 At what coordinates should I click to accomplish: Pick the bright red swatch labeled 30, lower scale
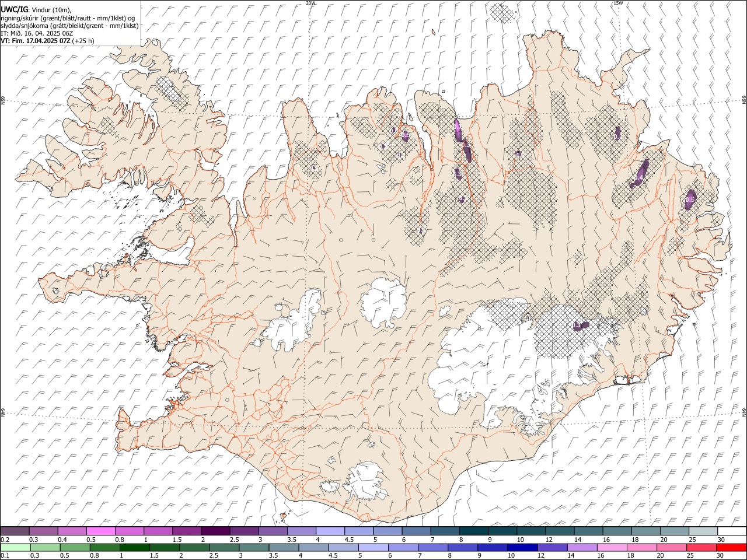point(731,547)
